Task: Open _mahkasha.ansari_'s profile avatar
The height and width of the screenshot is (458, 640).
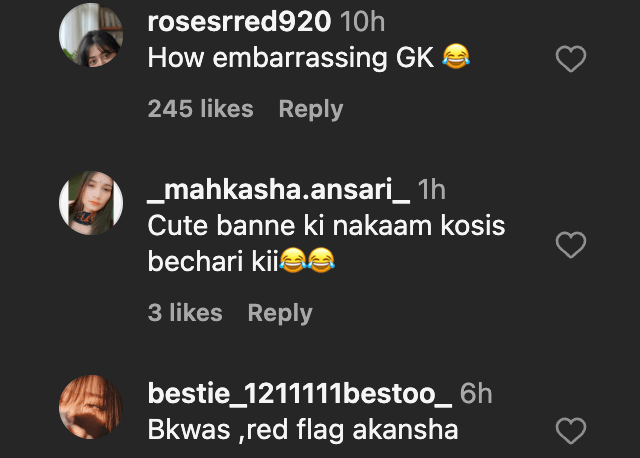Action: 91,201
